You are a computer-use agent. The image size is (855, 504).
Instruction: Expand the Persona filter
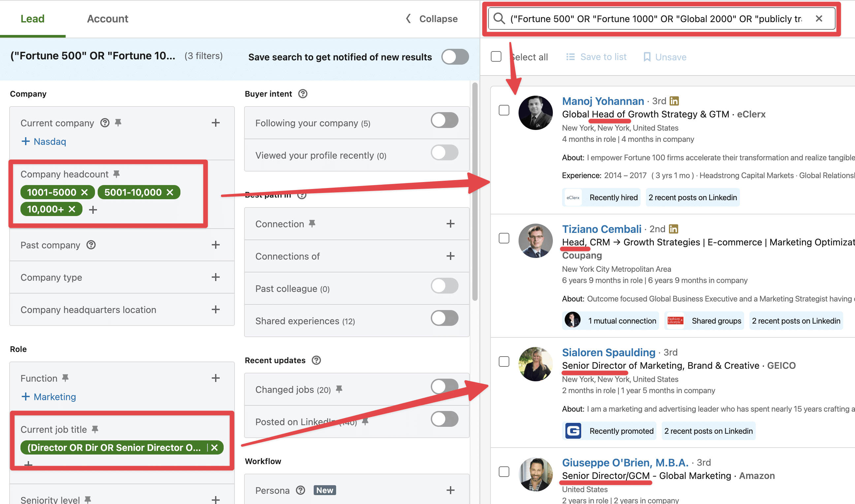450,490
